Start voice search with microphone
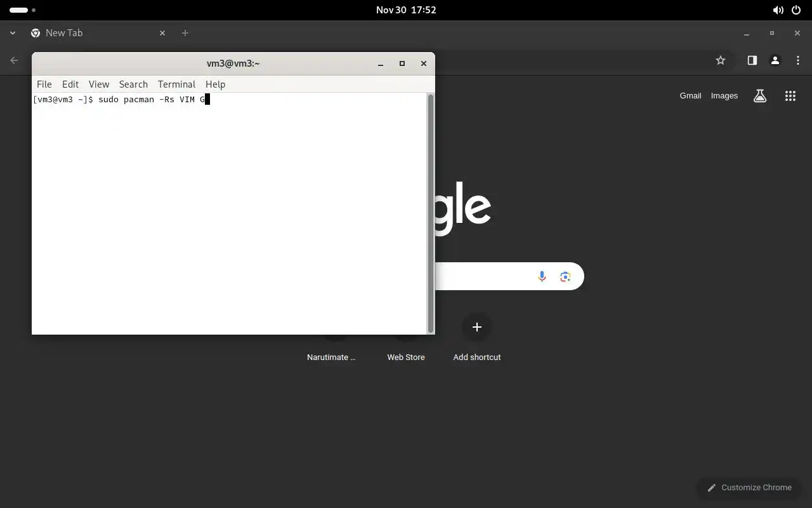Viewport: 812px width, 508px height. pyautogui.click(x=542, y=276)
